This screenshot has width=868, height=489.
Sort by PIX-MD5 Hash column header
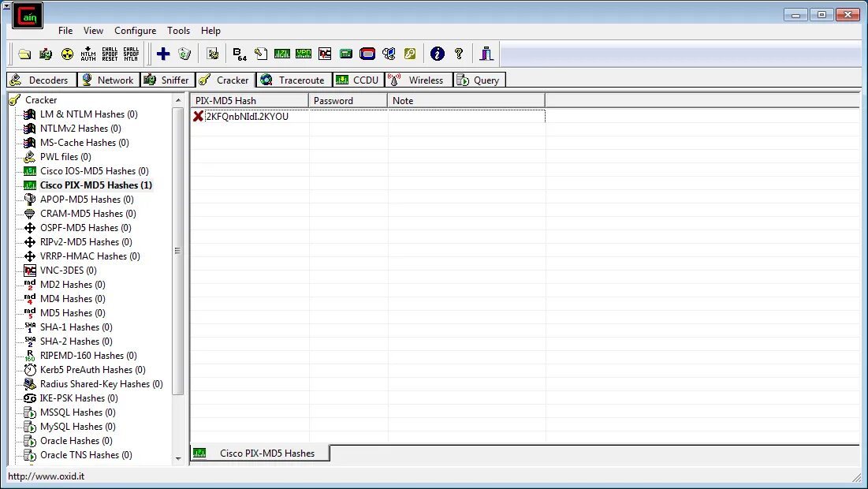pos(249,100)
